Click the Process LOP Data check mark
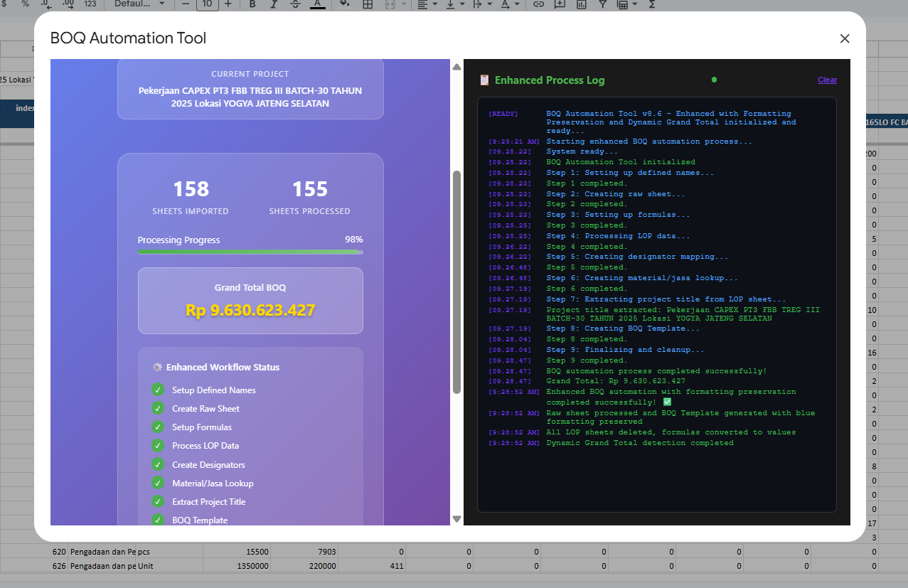The height and width of the screenshot is (588, 908). click(158, 445)
